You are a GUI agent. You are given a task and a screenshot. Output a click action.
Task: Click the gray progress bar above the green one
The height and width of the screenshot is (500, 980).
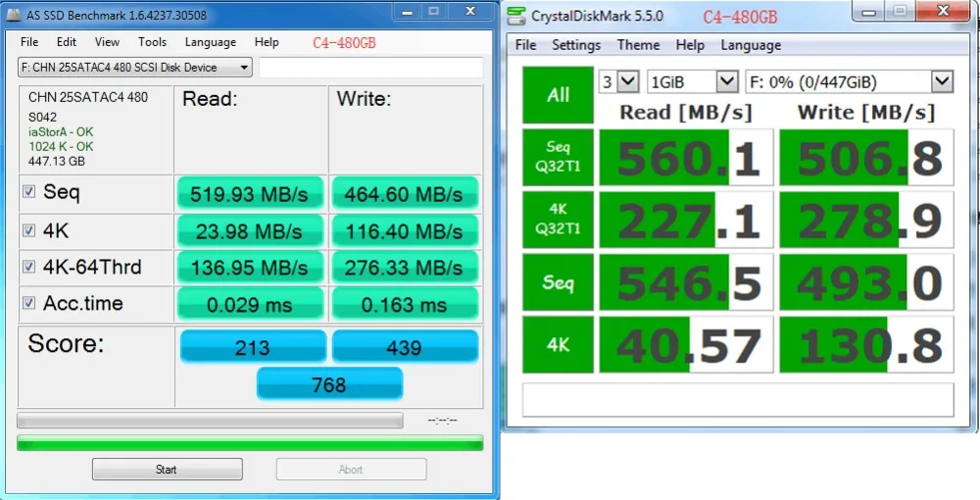point(210,420)
